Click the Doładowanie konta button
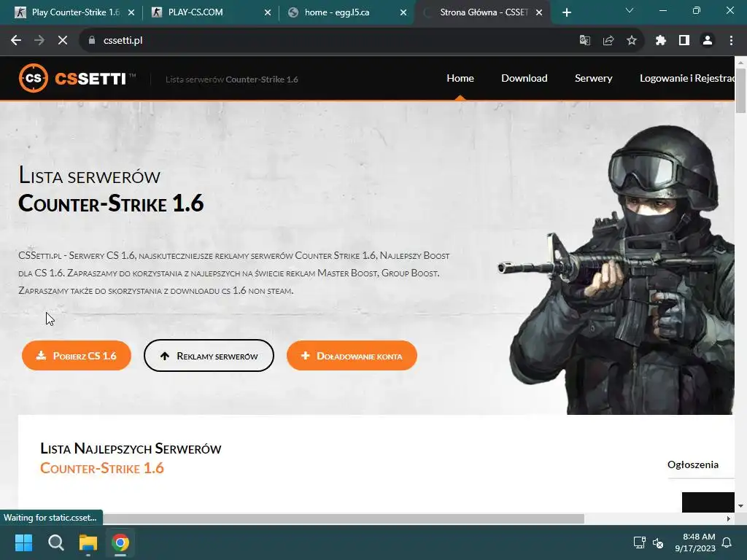 click(352, 356)
